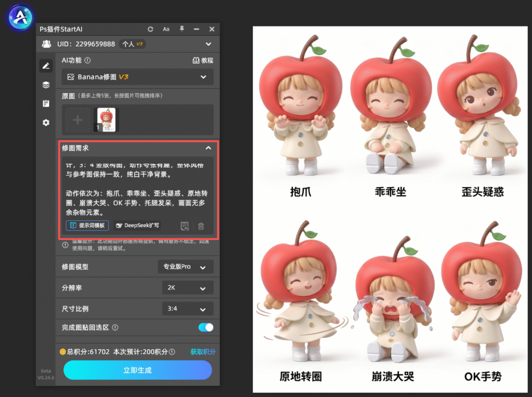532x397 pixels.
Task: Click the plus box to add image
Action: 78,120
